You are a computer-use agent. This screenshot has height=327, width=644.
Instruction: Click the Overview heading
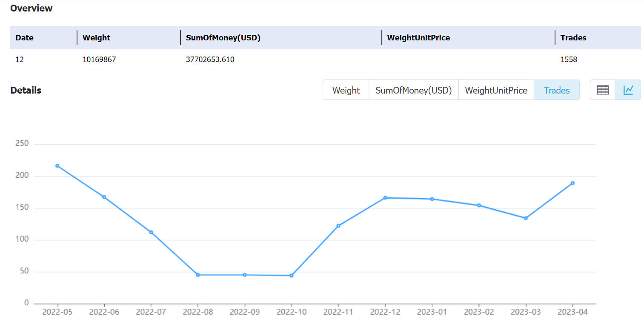(x=31, y=8)
